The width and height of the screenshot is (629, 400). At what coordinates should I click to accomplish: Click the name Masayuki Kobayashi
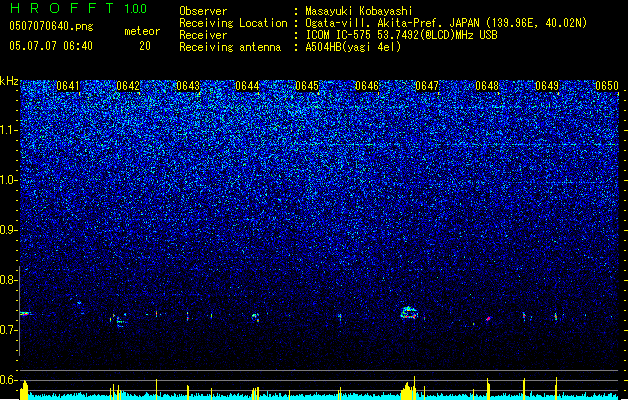[359, 11]
